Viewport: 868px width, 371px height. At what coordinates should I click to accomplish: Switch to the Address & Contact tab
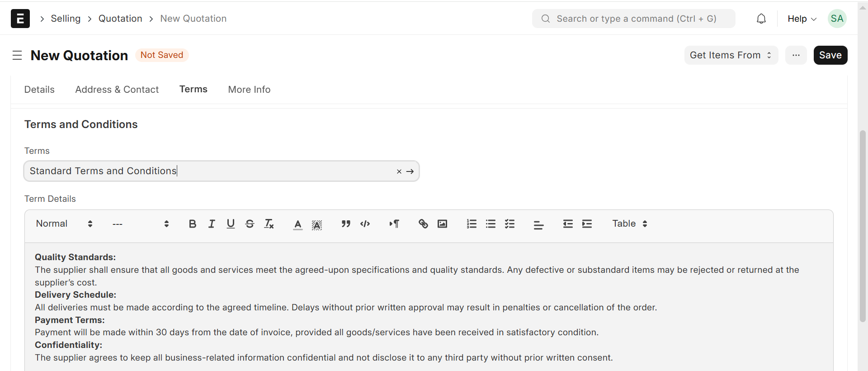pos(117,90)
